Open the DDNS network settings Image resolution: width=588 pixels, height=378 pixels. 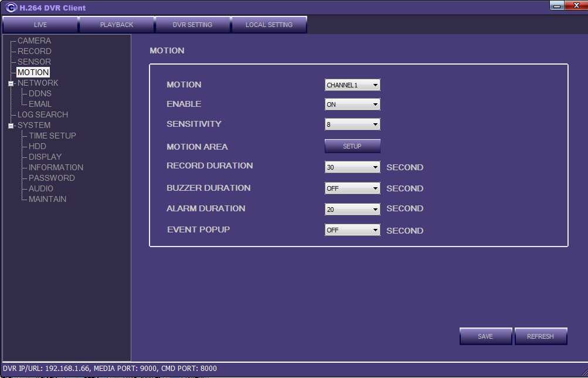click(x=40, y=93)
